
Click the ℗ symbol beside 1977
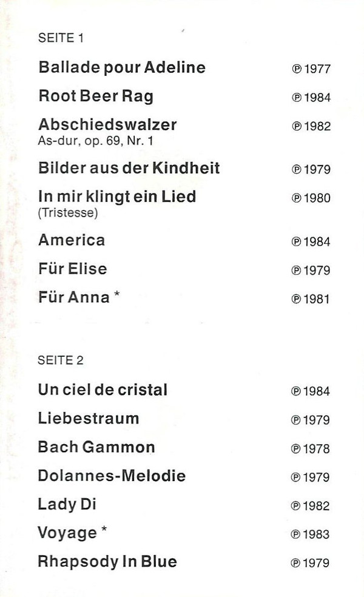point(297,69)
